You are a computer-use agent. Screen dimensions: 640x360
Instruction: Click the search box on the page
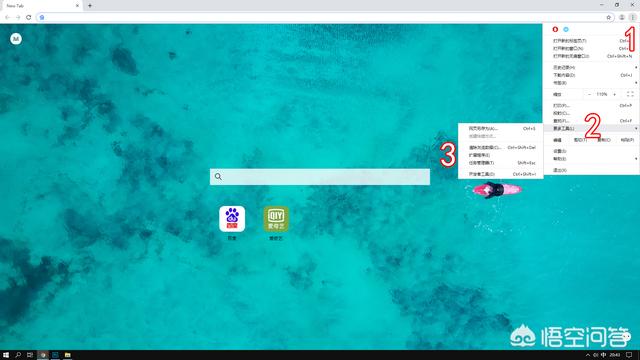(320, 177)
